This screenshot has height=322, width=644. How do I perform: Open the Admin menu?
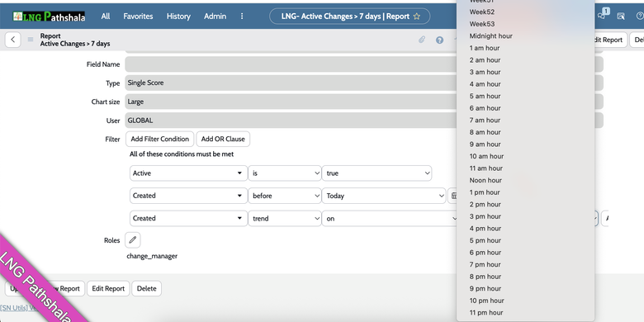215,17
